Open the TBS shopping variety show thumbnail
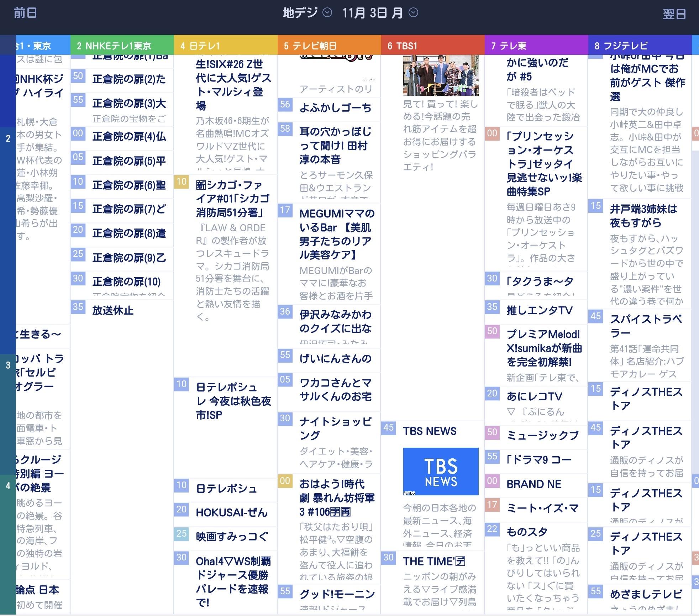 (x=441, y=75)
